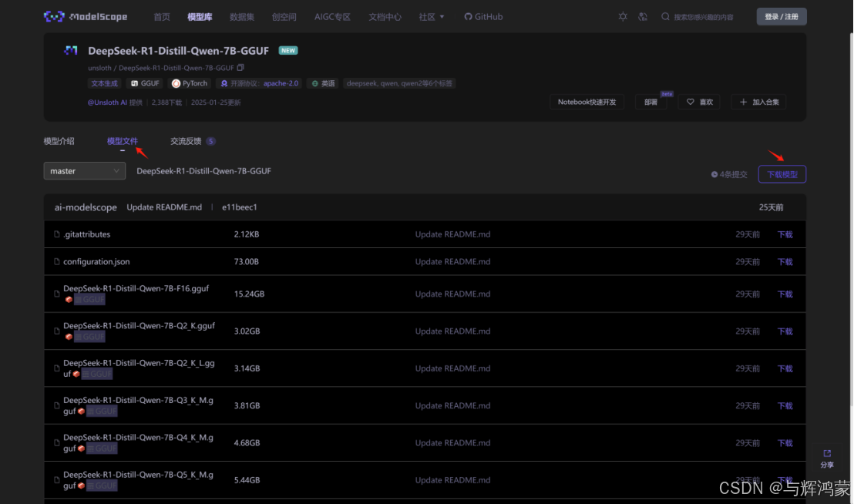The width and height of the screenshot is (854, 504).
Task: Switch to the 模型文件 tab
Action: (x=122, y=141)
